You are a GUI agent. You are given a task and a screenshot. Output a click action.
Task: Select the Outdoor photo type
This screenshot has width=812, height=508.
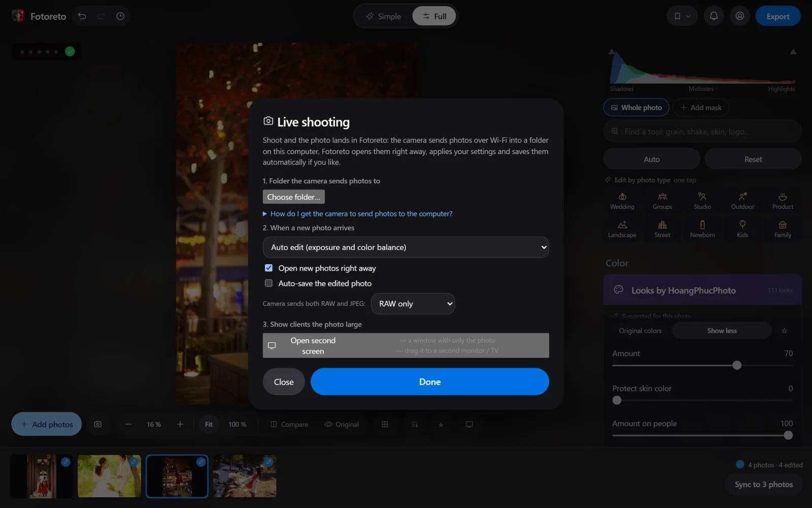(x=742, y=201)
